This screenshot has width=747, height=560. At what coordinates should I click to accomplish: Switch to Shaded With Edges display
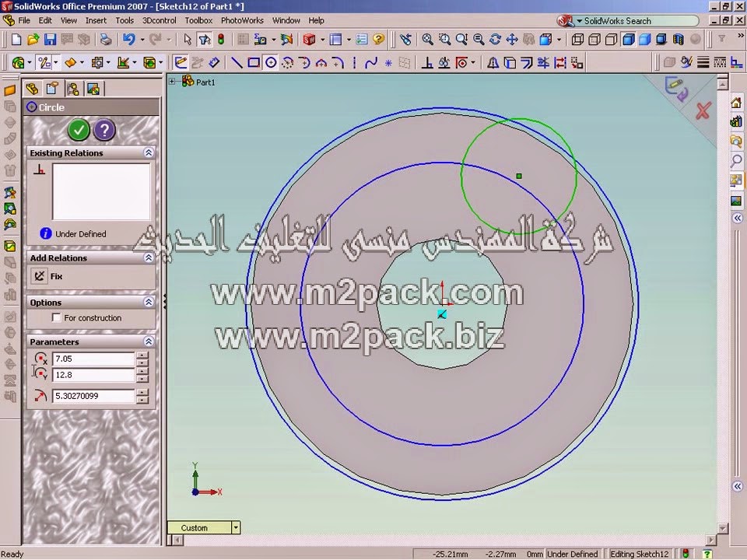(629, 40)
